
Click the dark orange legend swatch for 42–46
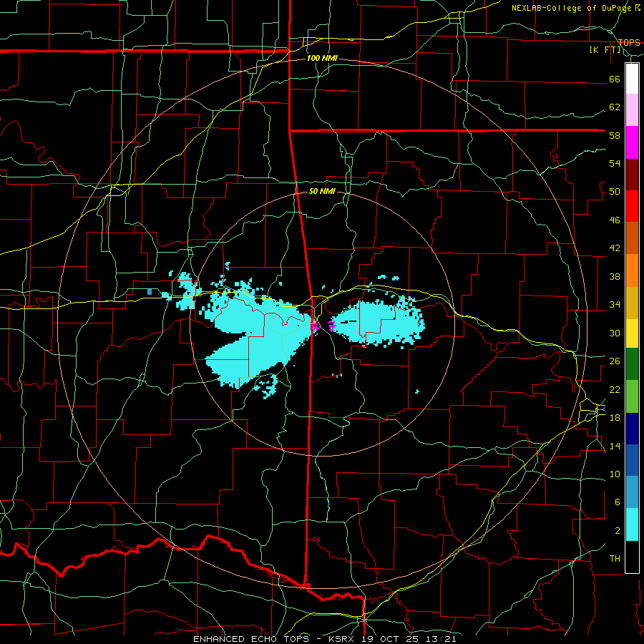[x=632, y=238]
